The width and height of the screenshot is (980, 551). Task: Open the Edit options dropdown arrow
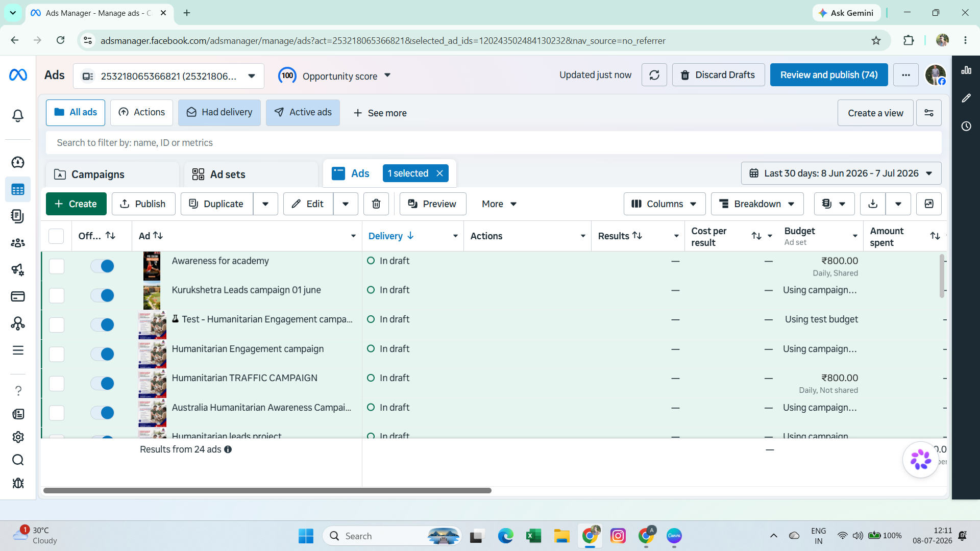tap(346, 204)
